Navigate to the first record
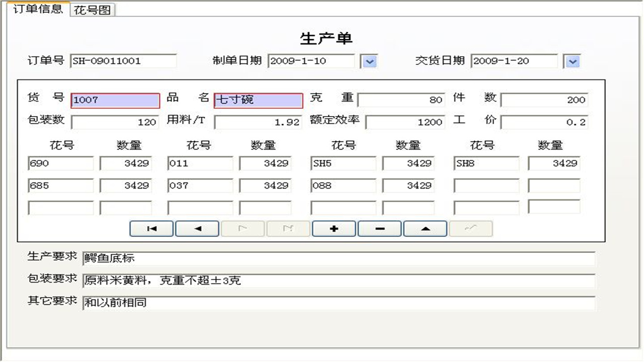This screenshot has width=644, height=362. (151, 229)
